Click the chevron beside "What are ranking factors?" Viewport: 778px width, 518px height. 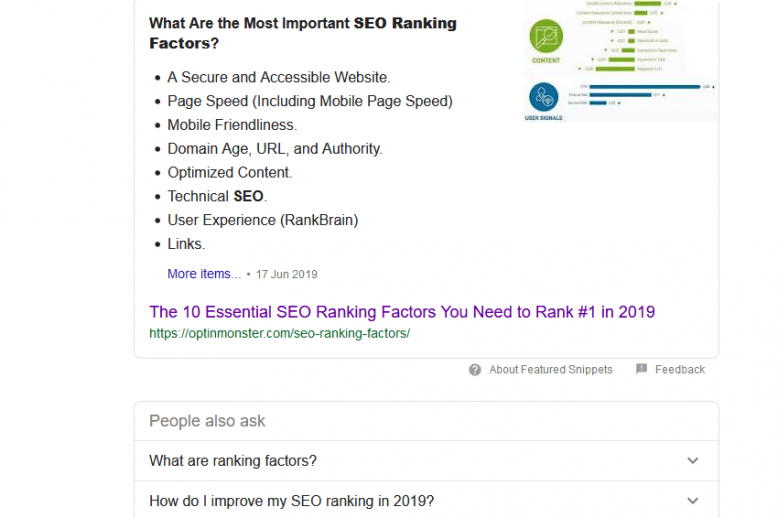tap(692, 461)
